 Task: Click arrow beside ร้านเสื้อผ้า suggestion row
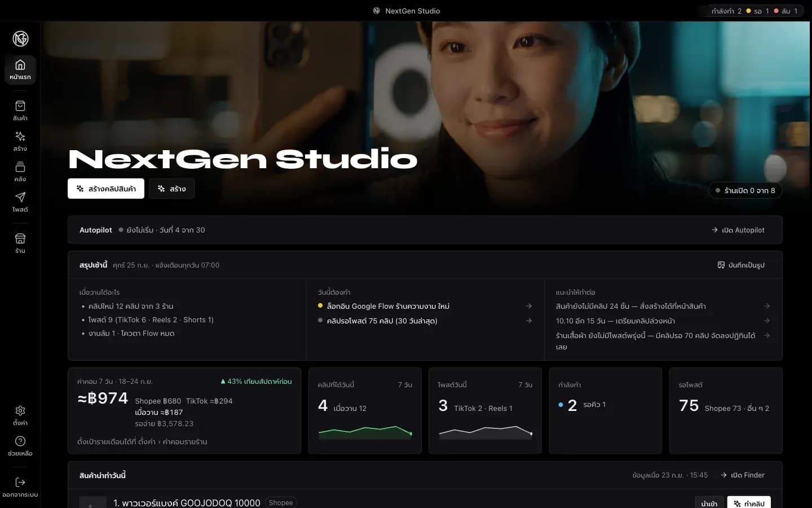(x=767, y=335)
